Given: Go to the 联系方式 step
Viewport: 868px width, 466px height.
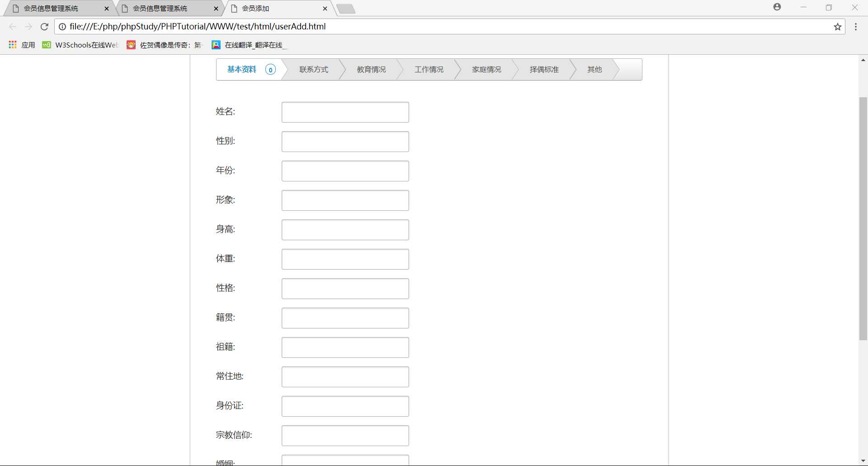Looking at the screenshot, I should [x=314, y=69].
